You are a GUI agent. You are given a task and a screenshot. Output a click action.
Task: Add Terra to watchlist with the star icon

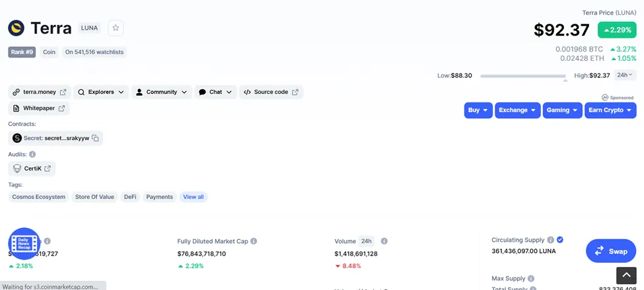(x=116, y=28)
